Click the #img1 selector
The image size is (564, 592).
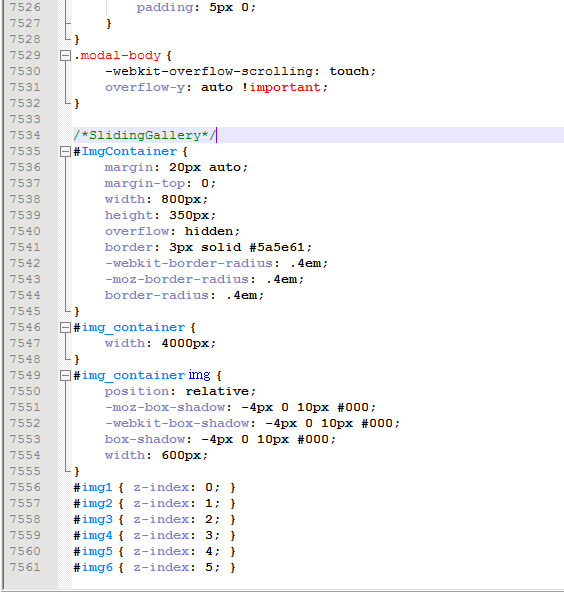[93, 487]
